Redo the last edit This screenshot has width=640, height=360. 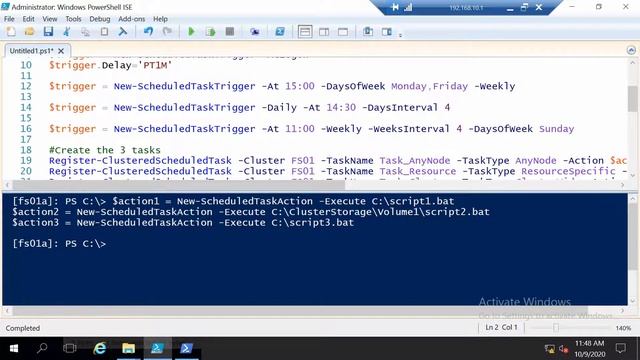click(167, 31)
